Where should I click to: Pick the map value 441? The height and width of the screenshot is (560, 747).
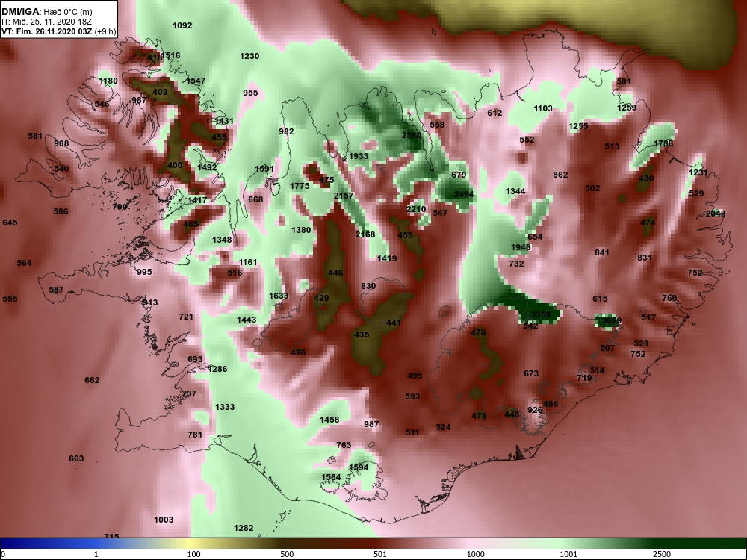point(394,323)
